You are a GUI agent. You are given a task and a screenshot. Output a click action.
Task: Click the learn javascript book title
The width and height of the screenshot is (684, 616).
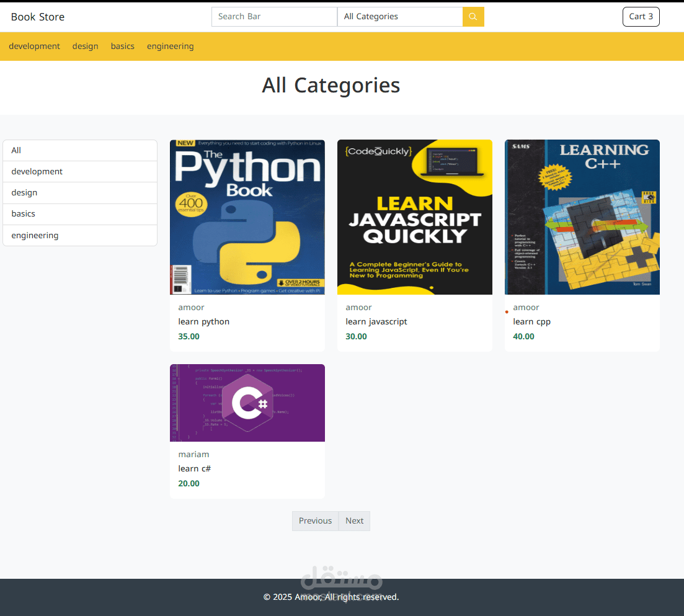point(376,321)
